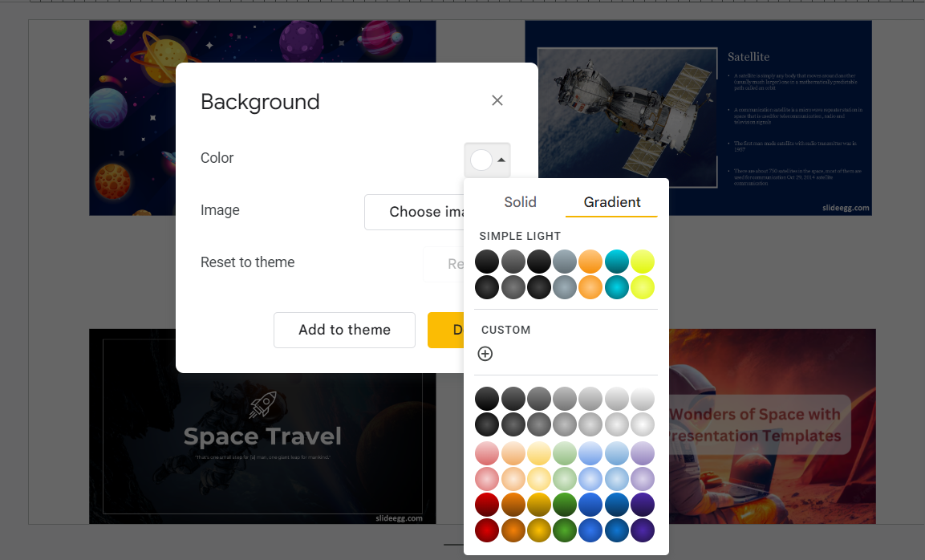The height and width of the screenshot is (560, 925).
Task: Click the Wonders of Space slide thumbnail
Action: [770, 426]
